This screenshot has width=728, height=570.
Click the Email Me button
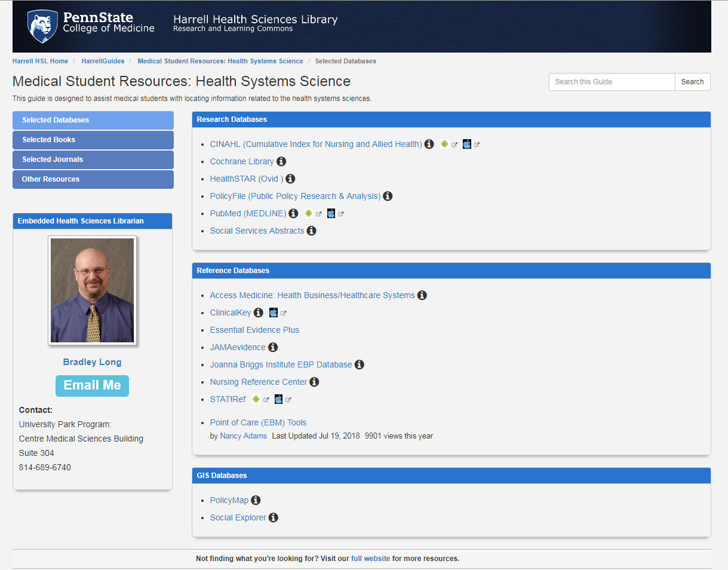pos(92,385)
